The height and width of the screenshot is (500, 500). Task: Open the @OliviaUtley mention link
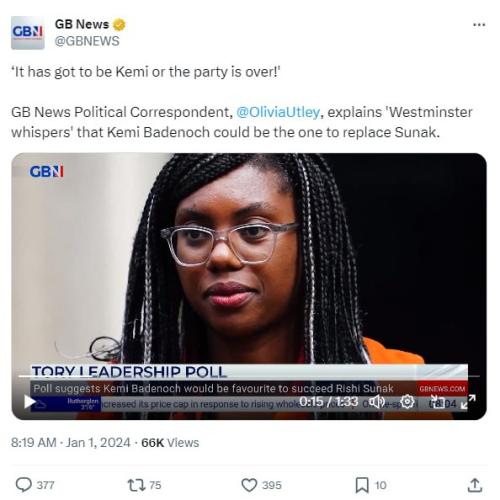click(x=278, y=112)
